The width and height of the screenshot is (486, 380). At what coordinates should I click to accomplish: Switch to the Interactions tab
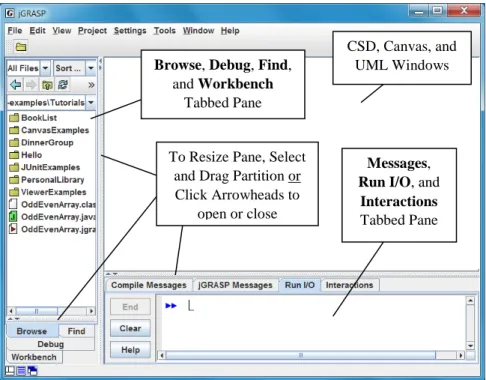click(349, 285)
